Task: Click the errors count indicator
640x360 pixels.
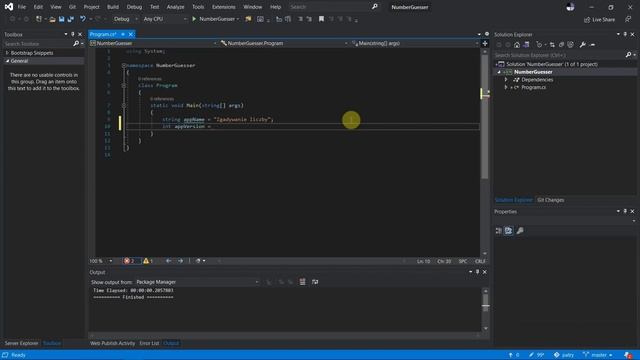Action: [130, 261]
